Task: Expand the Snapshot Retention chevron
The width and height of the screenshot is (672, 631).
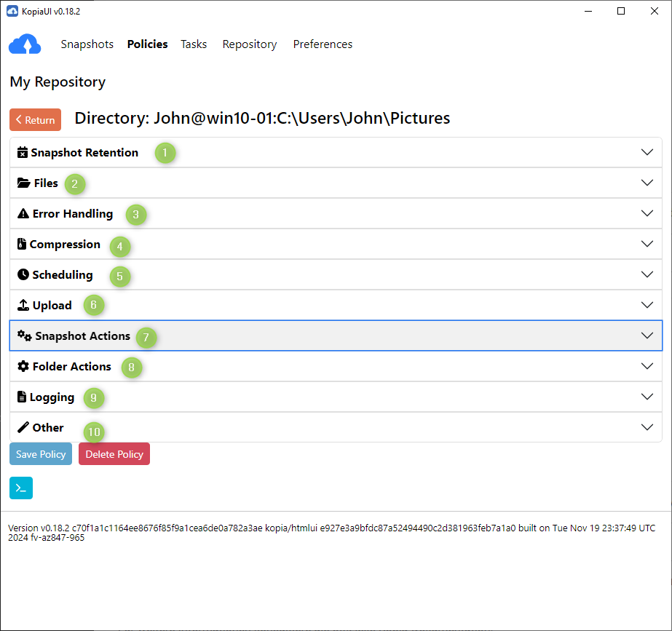Action: [647, 152]
